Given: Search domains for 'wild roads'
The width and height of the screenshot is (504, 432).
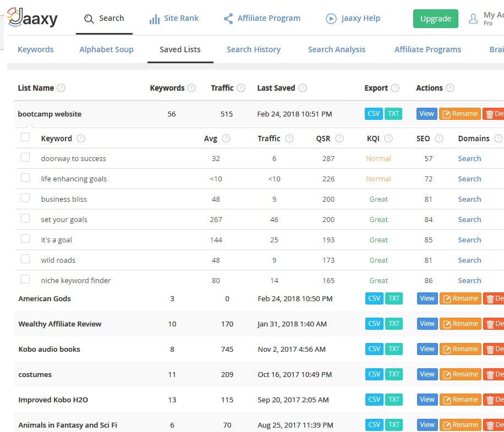Looking at the screenshot, I should tap(469, 261).
